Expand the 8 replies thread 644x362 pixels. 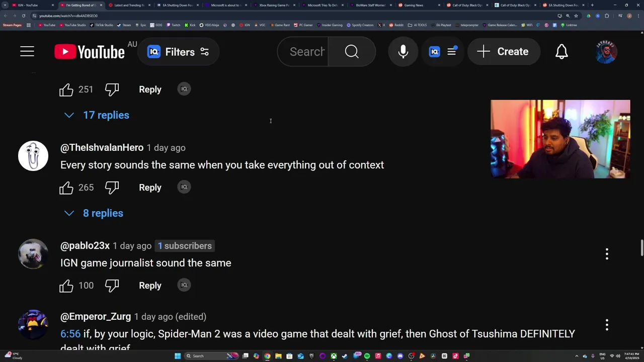[94, 213]
